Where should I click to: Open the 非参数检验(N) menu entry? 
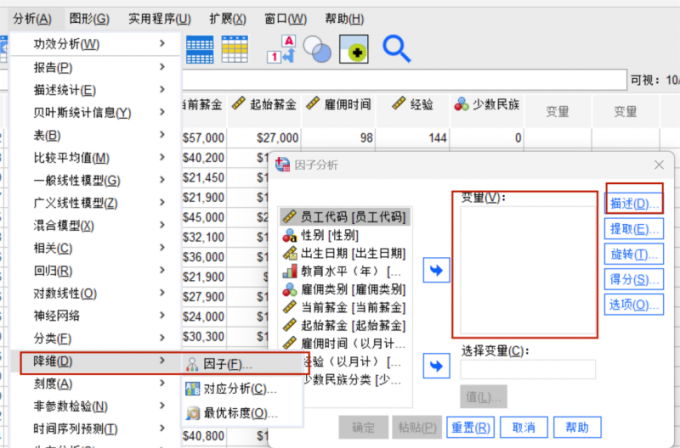(x=95, y=406)
